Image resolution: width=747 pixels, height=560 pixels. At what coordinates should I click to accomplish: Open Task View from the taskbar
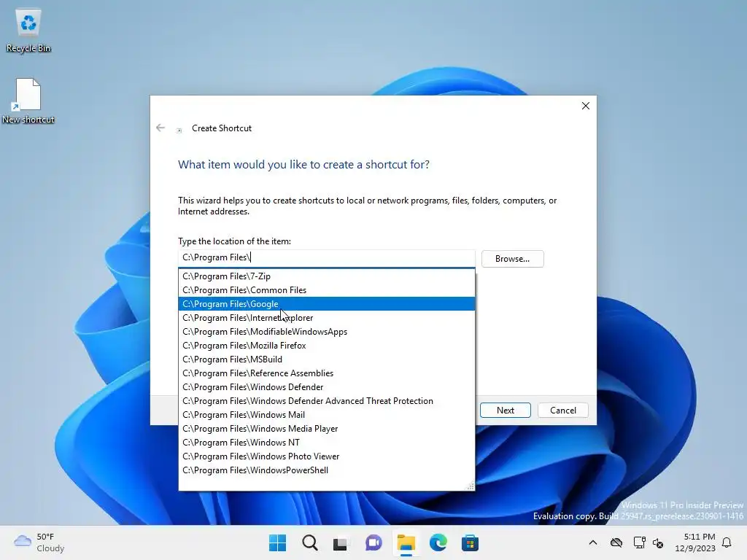click(340, 542)
